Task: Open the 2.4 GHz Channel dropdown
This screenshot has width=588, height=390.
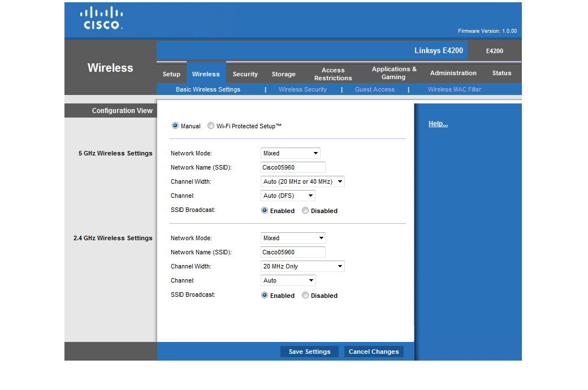Action: coord(288,280)
